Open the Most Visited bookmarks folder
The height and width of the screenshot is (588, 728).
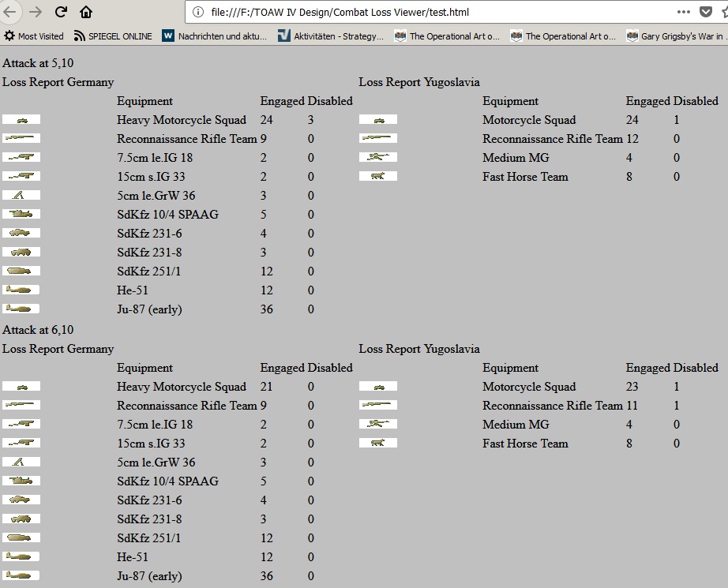click(33, 36)
